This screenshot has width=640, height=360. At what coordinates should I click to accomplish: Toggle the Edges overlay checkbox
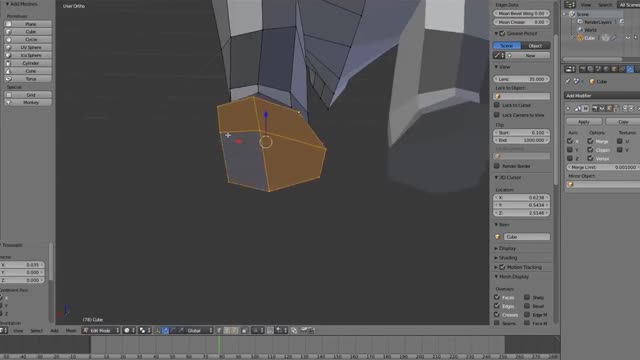pyautogui.click(x=497, y=306)
